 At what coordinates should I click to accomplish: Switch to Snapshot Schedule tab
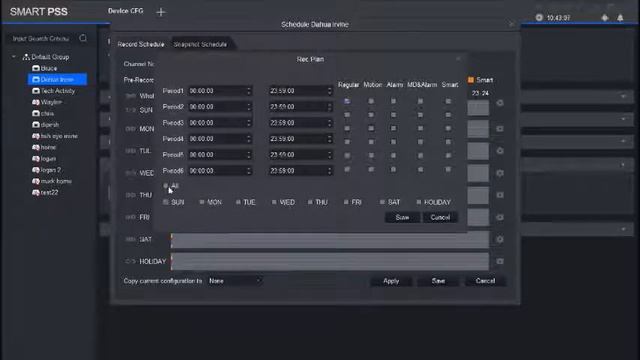[200, 44]
